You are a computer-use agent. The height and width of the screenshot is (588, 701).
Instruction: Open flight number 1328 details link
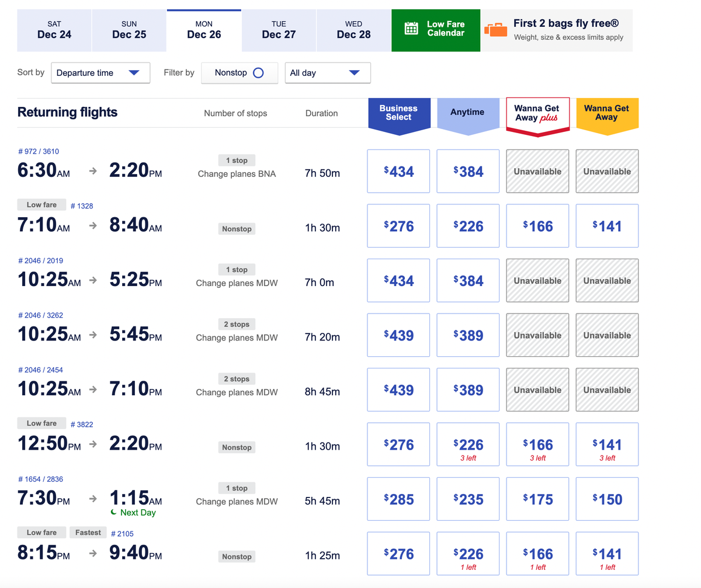[x=82, y=206]
